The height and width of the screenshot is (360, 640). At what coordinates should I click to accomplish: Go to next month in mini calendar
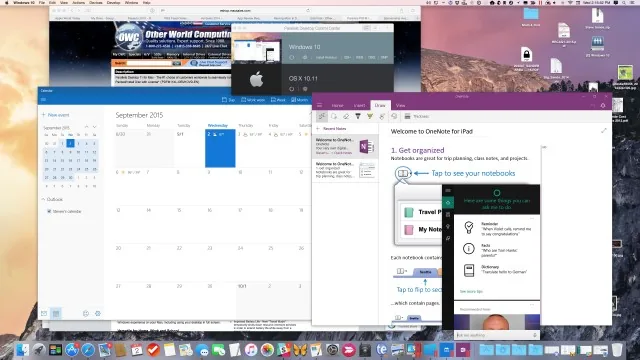[95, 127]
